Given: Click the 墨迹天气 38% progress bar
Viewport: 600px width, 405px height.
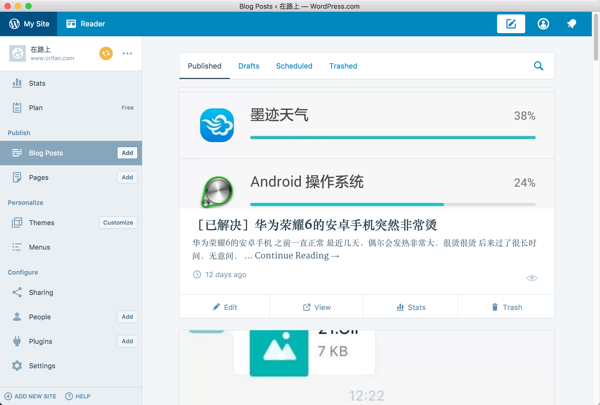Looking at the screenshot, I should [393, 137].
